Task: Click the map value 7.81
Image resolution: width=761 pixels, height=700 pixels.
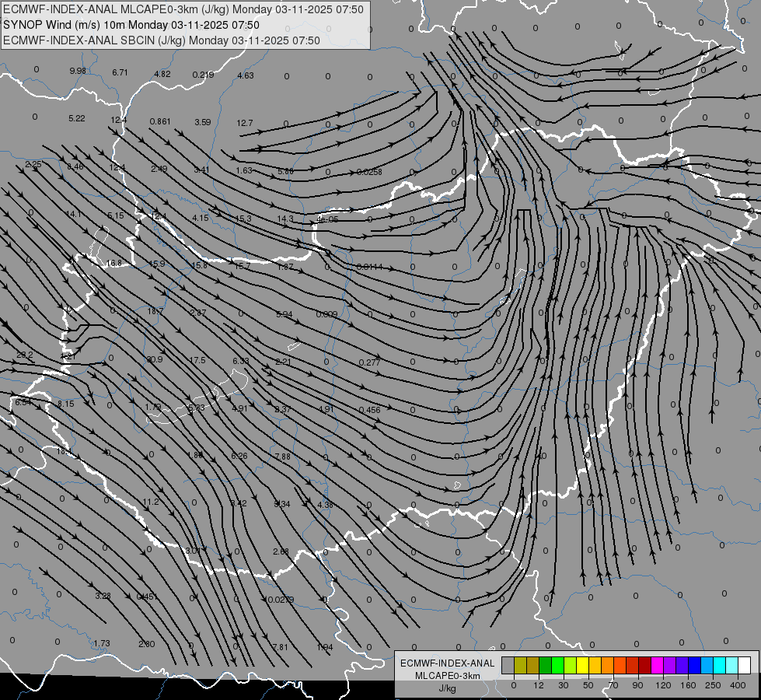Action: pyautogui.click(x=280, y=647)
